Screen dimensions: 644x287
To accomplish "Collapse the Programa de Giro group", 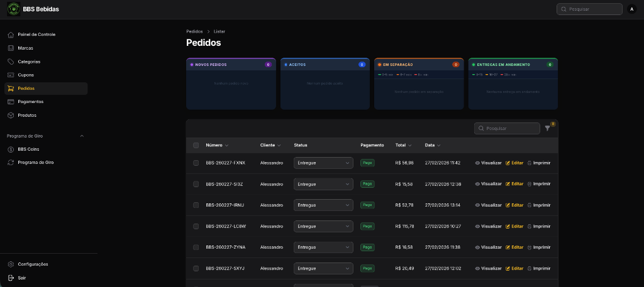I will point(82,136).
